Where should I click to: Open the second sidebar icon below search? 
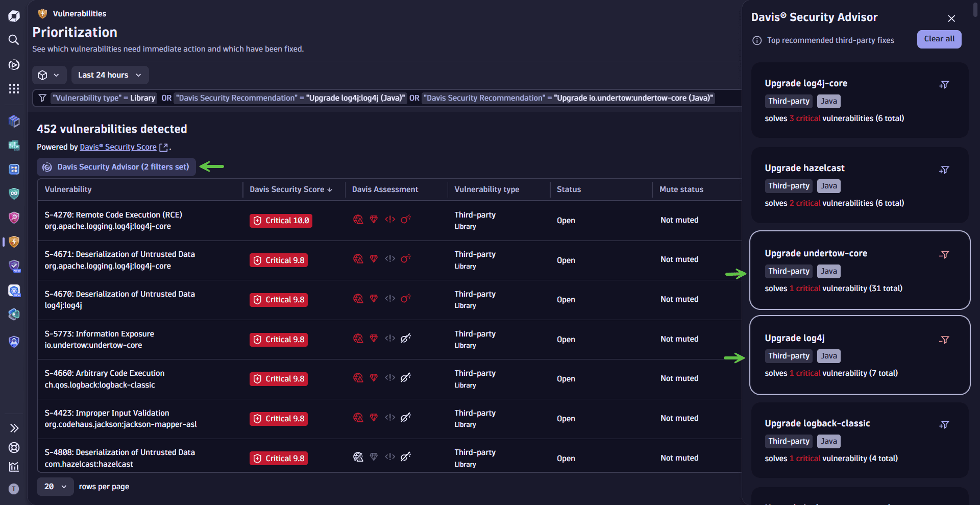(14, 65)
